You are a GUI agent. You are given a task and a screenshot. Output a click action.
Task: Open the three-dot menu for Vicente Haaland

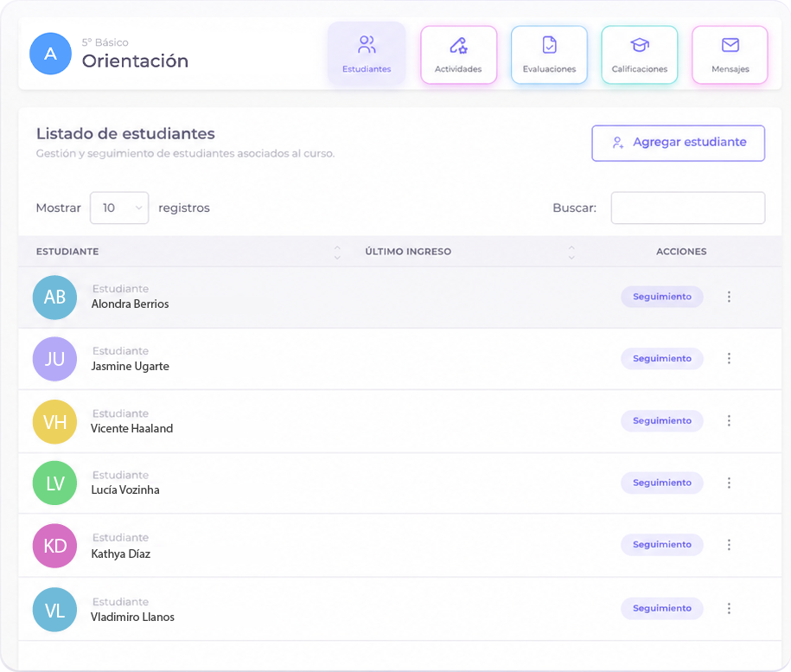click(729, 420)
